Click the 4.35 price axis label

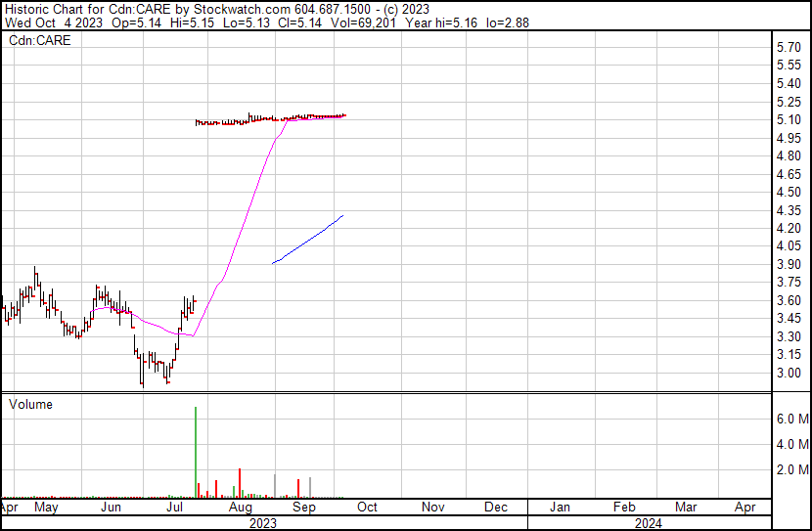tap(788, 210)
